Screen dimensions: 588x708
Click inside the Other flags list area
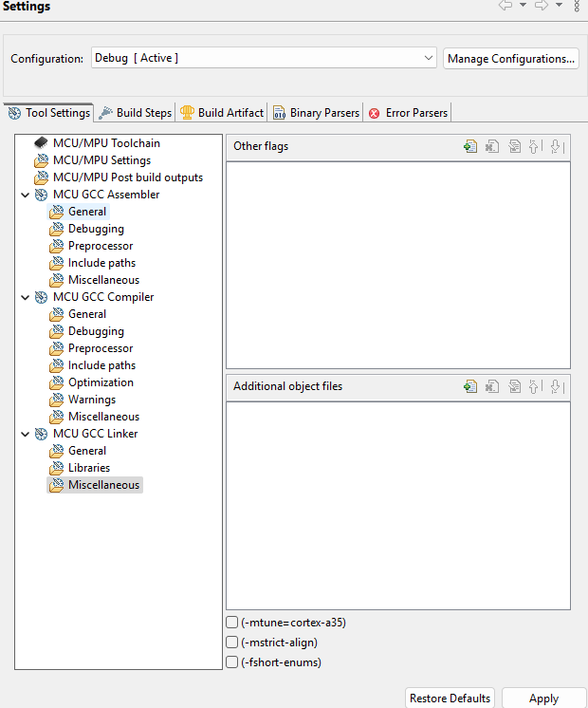pos(398,266)
